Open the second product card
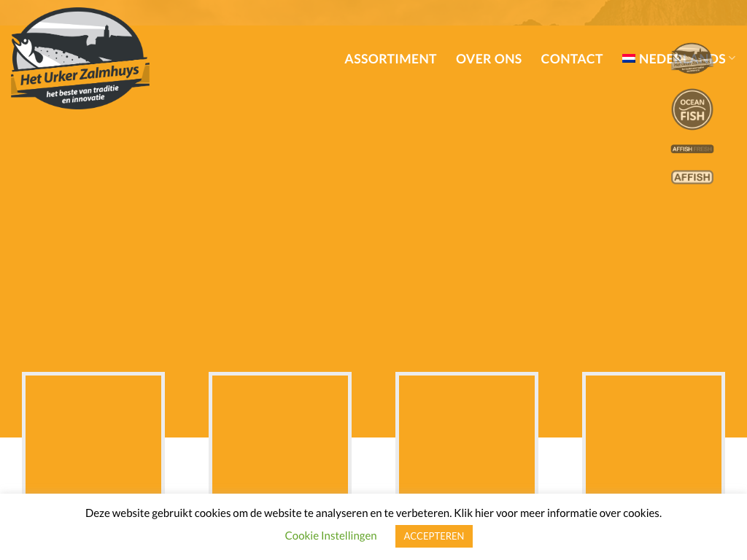Image resolution: width=747 pixels, height=560 pixels. pos(280,434)
